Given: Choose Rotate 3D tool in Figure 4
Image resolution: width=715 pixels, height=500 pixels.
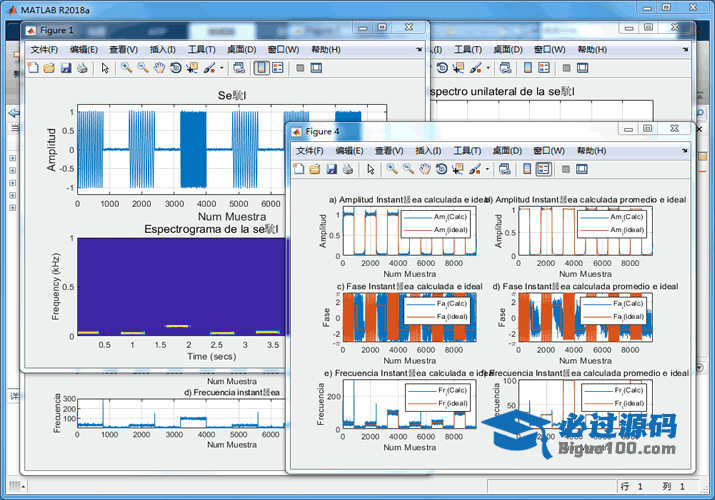Looking at the screenshot, I should click(441, 170).
